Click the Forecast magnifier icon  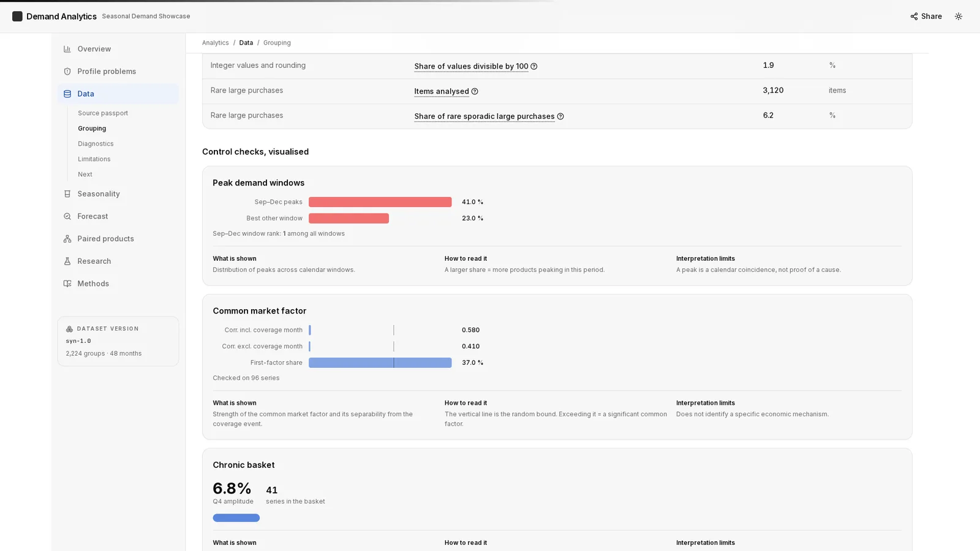click(67, 216)
